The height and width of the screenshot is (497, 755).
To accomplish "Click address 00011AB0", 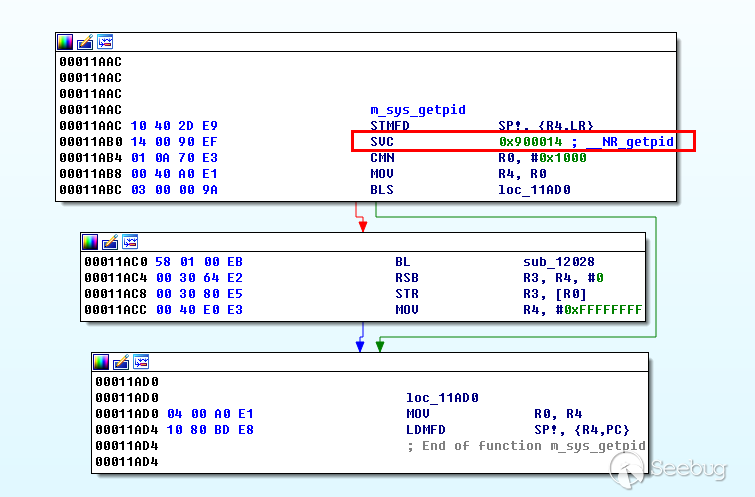I will click(x=91, y=142).
